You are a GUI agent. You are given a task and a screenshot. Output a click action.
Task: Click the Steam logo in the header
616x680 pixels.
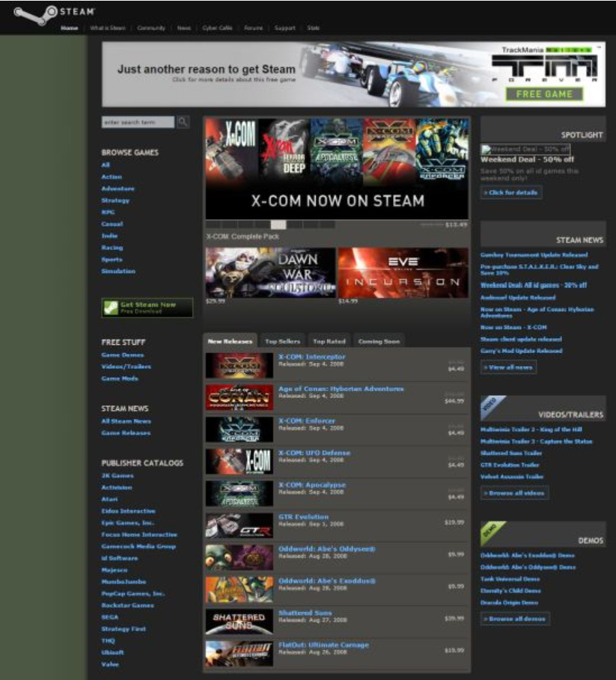(x=54, y=14)
